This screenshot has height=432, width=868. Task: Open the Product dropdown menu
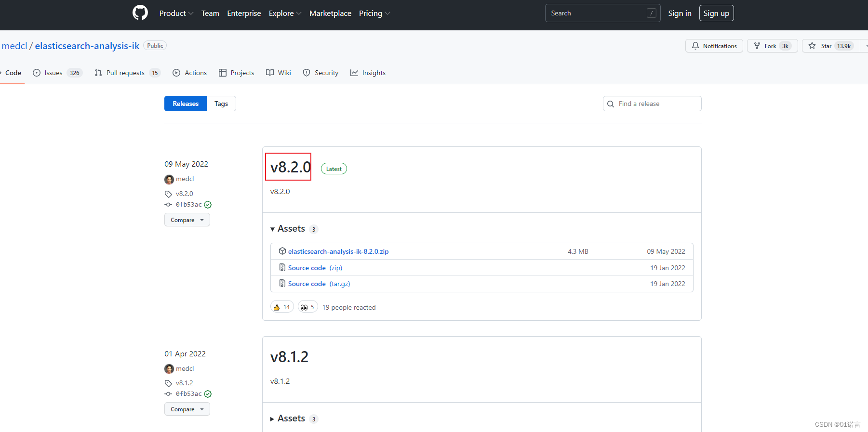176,13
